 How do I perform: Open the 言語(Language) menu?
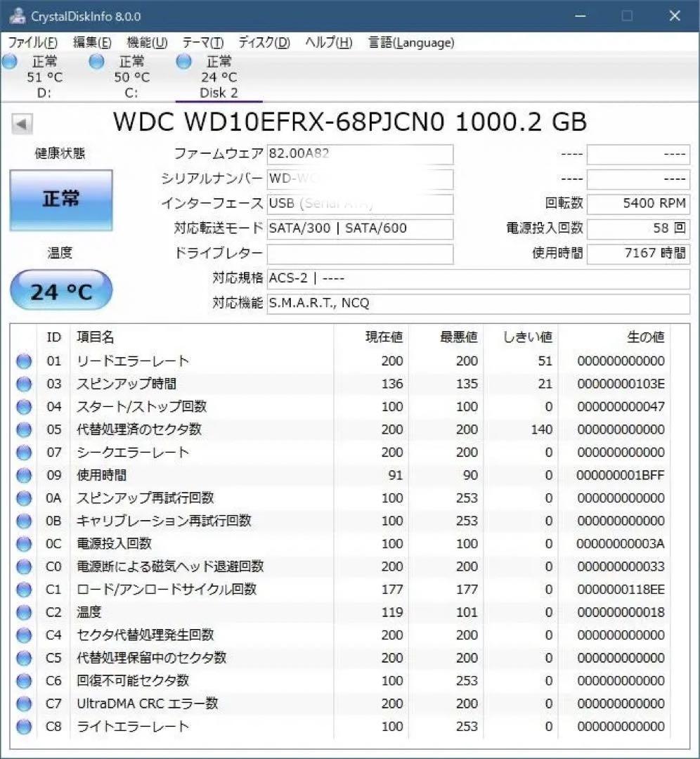(x=411, y=43)
